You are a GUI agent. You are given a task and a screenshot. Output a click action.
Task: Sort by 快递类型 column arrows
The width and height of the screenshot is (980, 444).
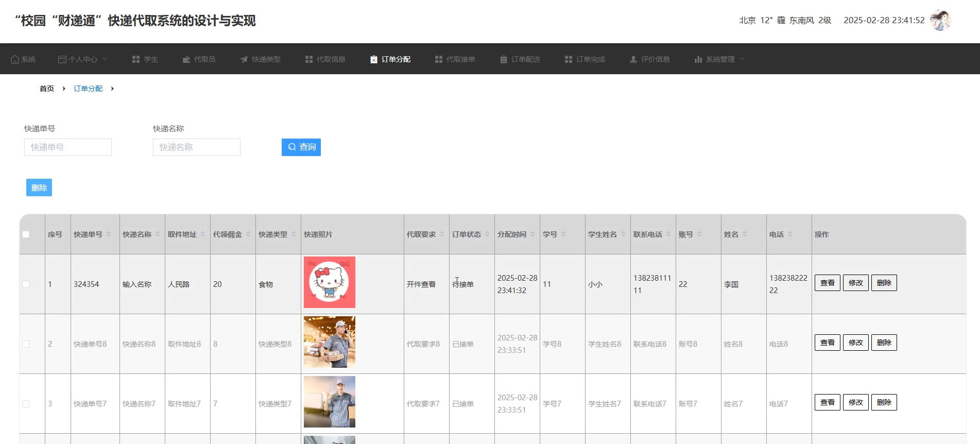pyautogui.click(x=294, y=234)
